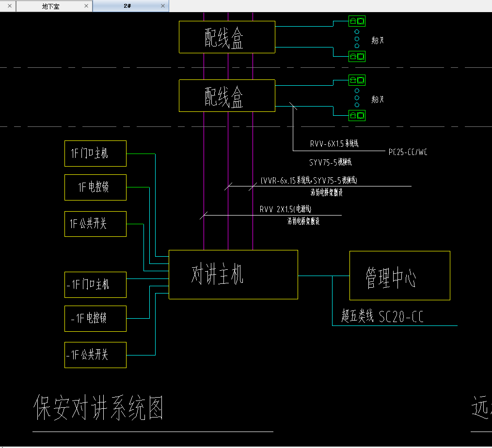Select the topmost 配线盒 block

tap(227, 37)
